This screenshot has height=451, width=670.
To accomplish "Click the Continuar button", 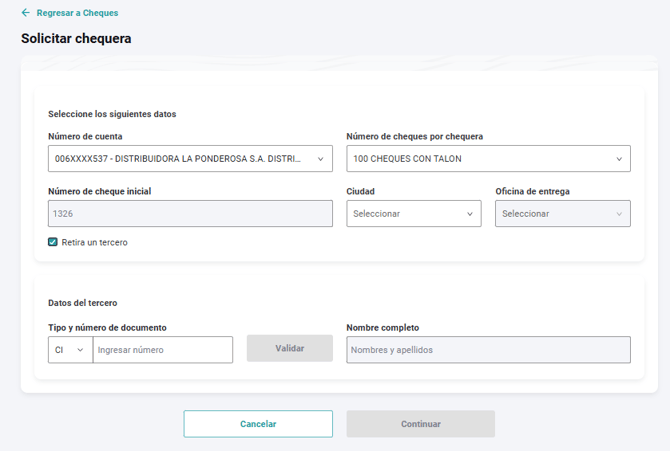I will tap(420, 424).
